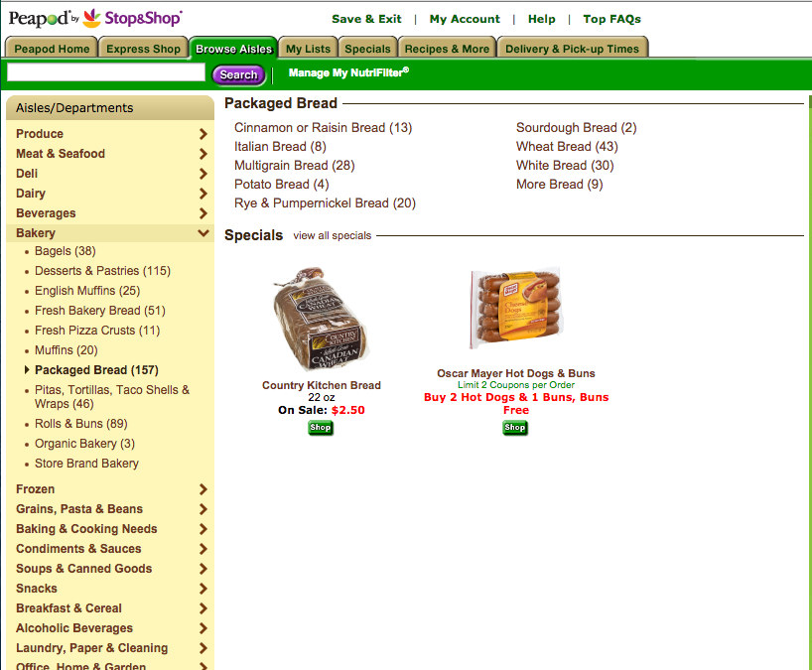The height and width of the screenshot is (670, 812).
Task: Select Rolls & Buns (89)
Action: [81, 424]
